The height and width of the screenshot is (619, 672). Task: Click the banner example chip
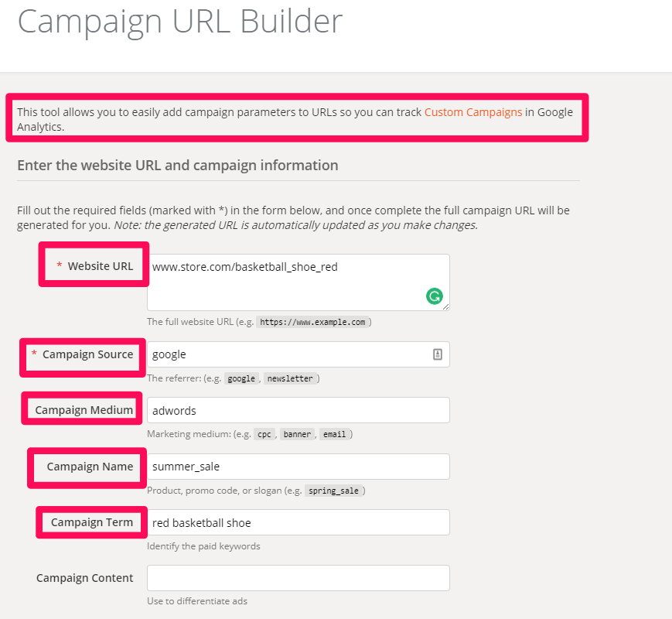(297, 435)
